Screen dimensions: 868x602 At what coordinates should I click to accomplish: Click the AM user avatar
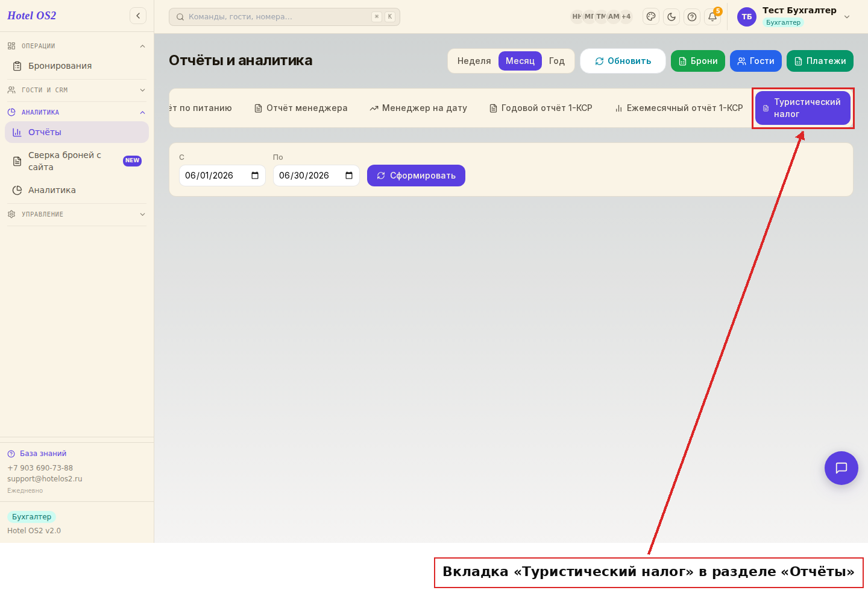[614, 16]
